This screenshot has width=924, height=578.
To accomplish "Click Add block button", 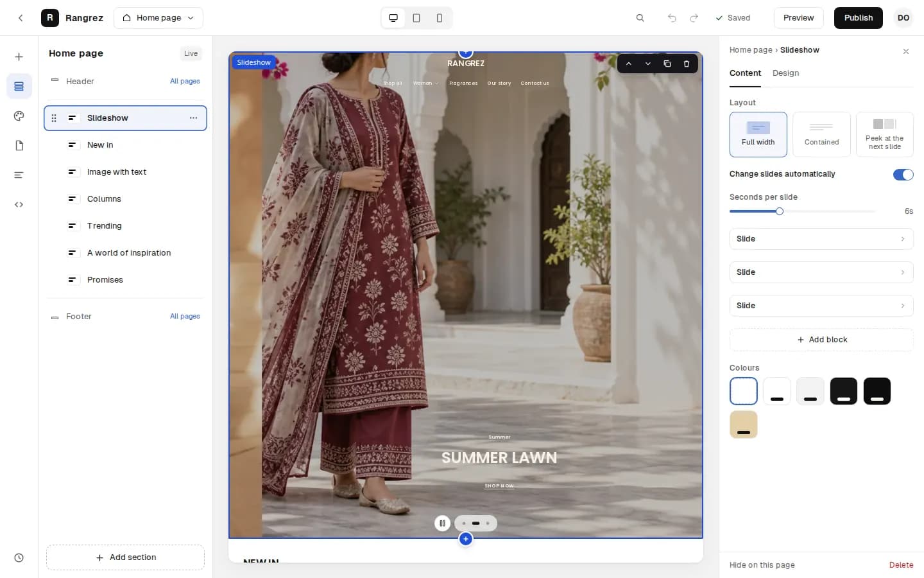I will [821, 340].
